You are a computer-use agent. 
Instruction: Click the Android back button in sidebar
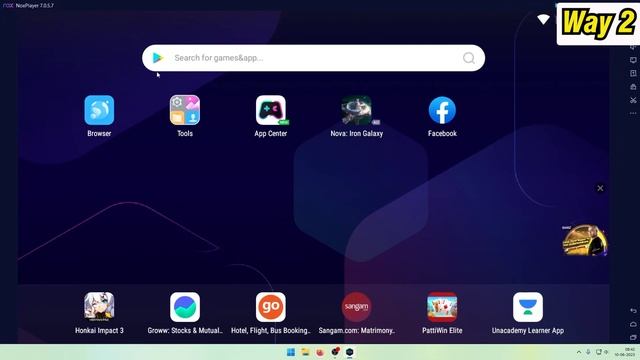(x=633, y=311)
